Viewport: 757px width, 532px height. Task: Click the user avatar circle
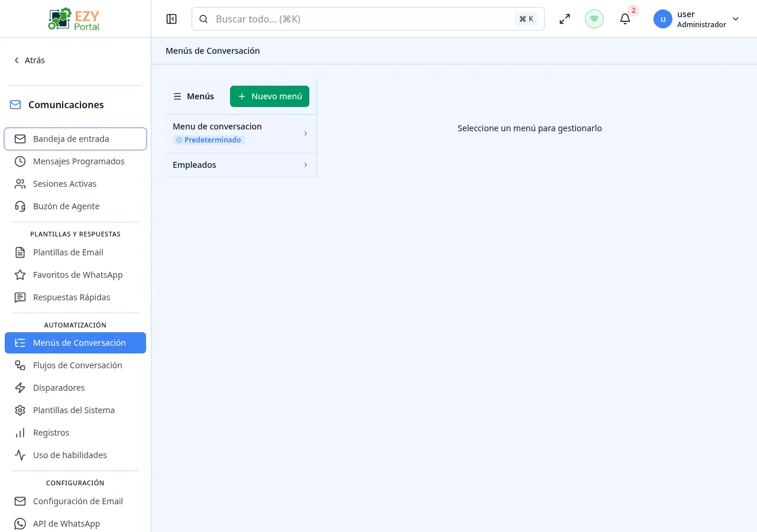(x=663, y=19)
